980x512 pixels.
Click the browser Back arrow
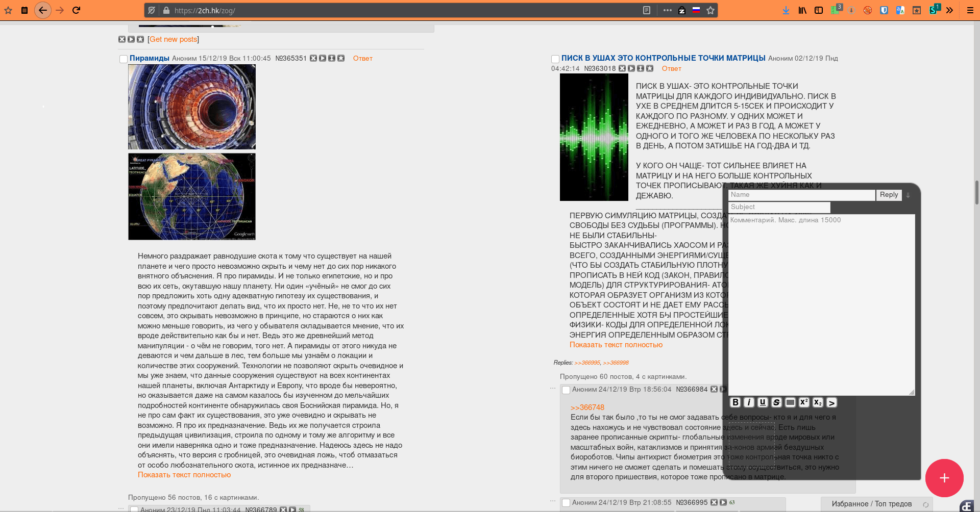point(43,10)
